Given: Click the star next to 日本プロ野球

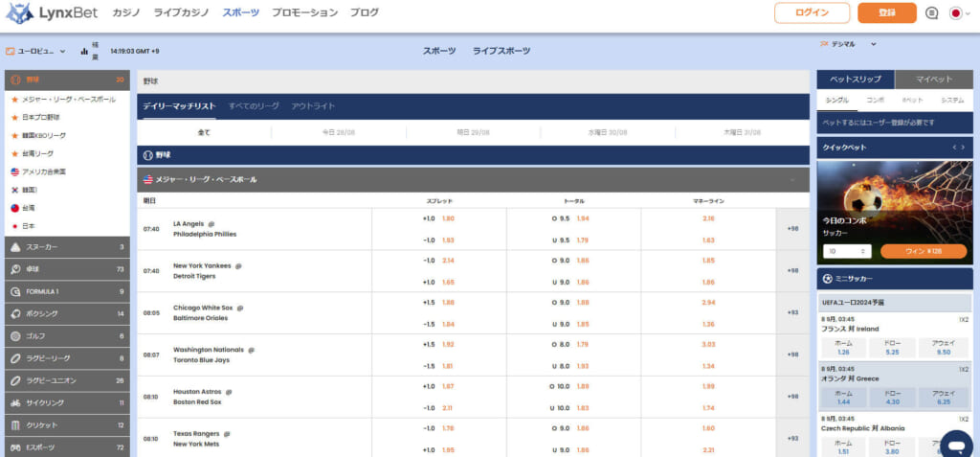Looking at the screenshot, I should click(x=15, y=117).
